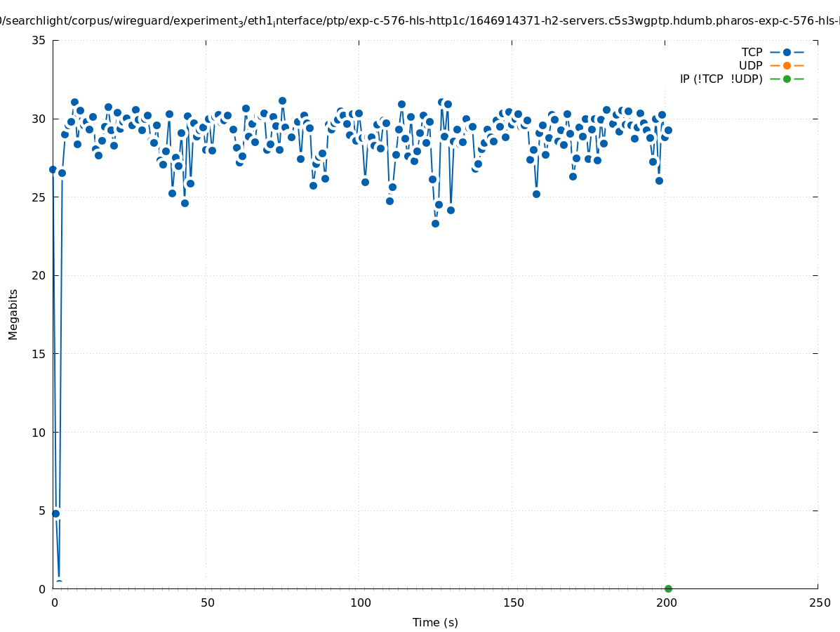Click the 100 tick label on x-axis

click(x=360, y=603)
